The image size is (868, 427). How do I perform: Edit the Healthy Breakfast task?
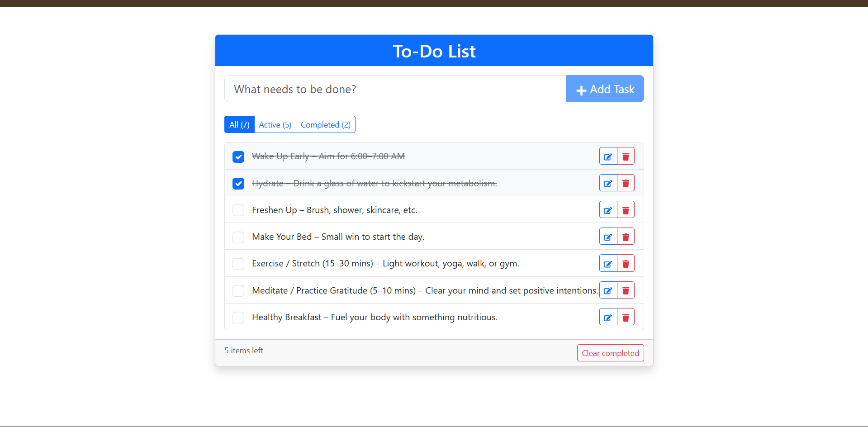(608, 317)
